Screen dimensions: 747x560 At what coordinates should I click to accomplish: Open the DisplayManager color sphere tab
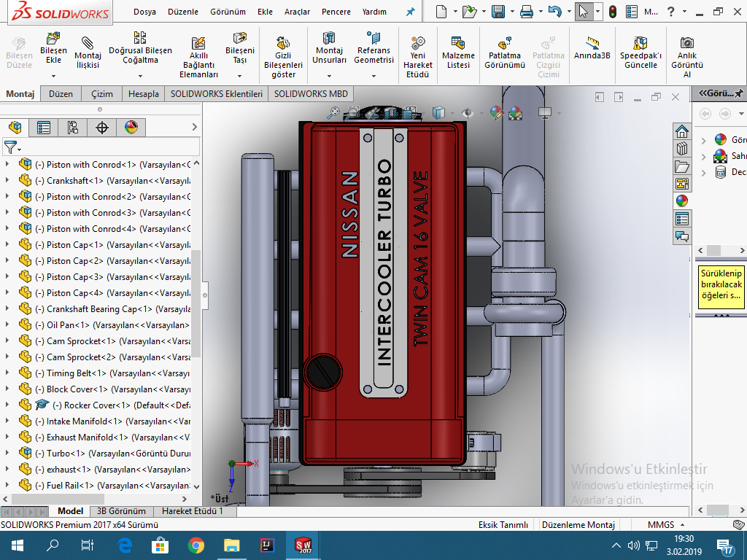(x=131, y=127)
